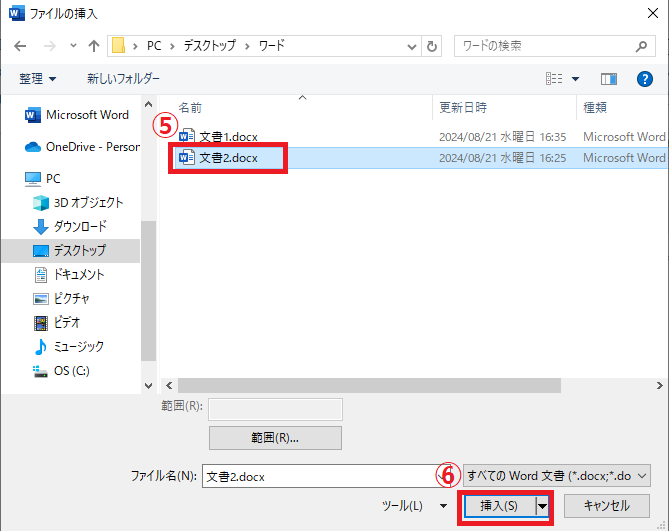The height and width of the screenshot is (531, 669).
Task: Click the キャンセル button
Action: coord(607,506)
